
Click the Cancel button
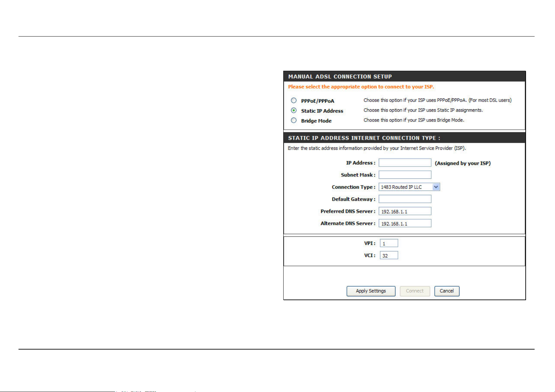pyautogui.click(x=447, y=291)
